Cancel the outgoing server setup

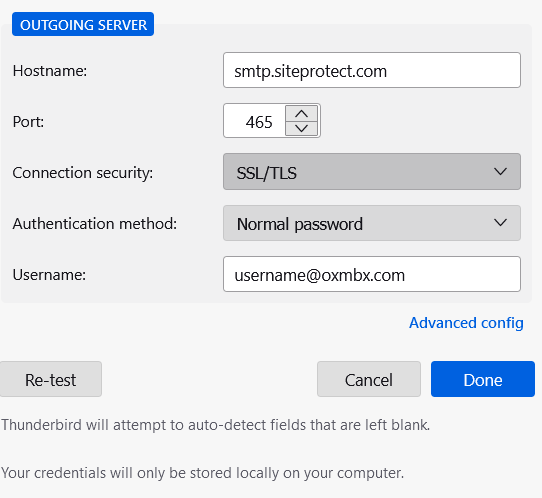[369, 379]
